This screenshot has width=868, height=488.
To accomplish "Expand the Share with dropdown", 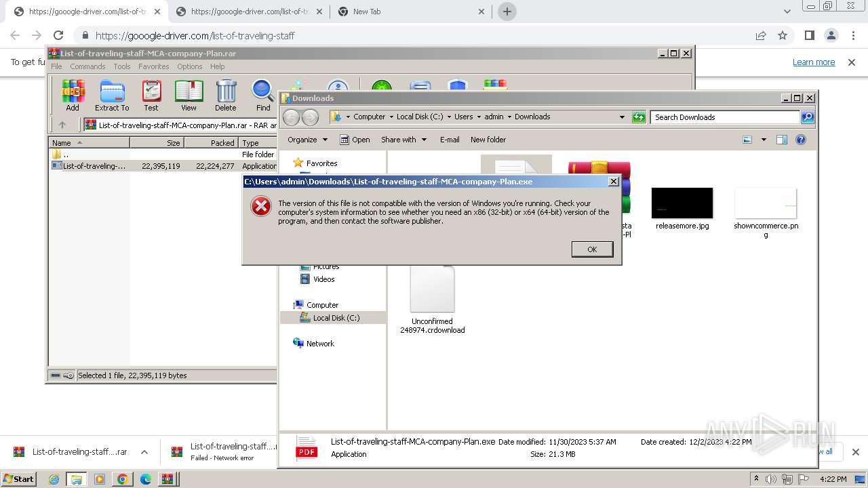I will point(404,140).
